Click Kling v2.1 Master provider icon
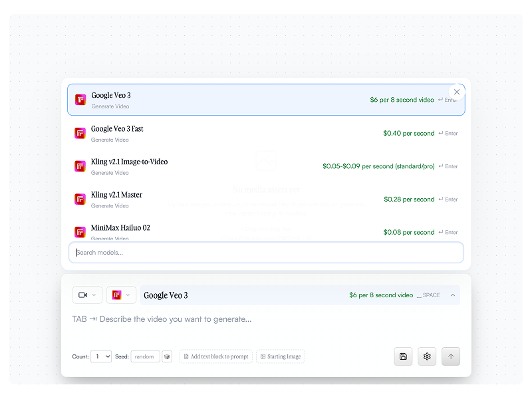 (x=80, y=199)
